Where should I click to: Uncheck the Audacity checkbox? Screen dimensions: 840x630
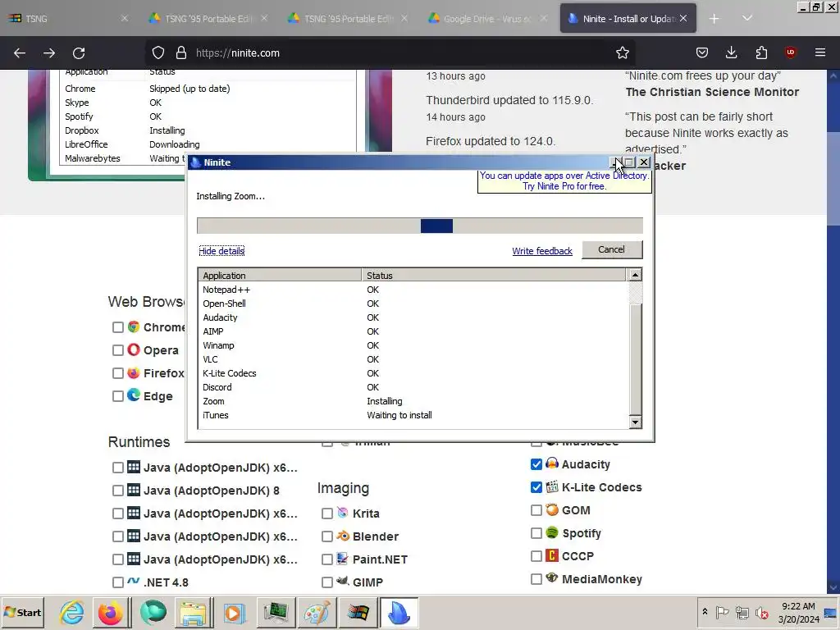pos(536,464)
